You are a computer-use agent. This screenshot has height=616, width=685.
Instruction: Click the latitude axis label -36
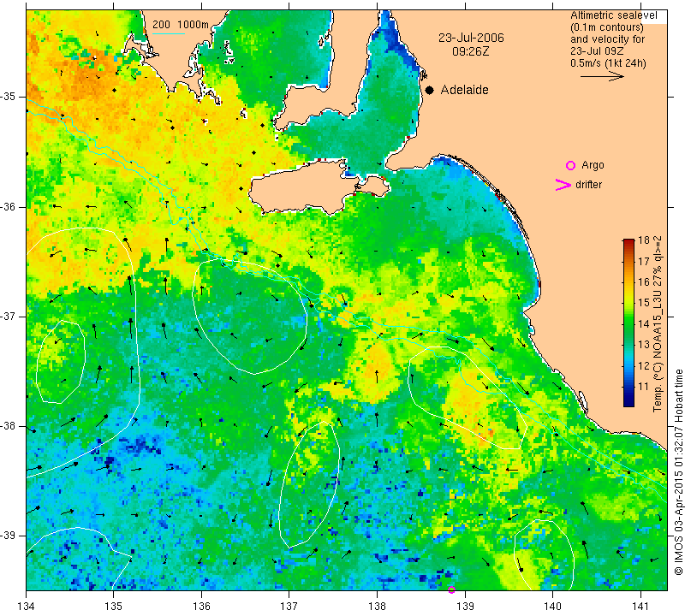8,206
